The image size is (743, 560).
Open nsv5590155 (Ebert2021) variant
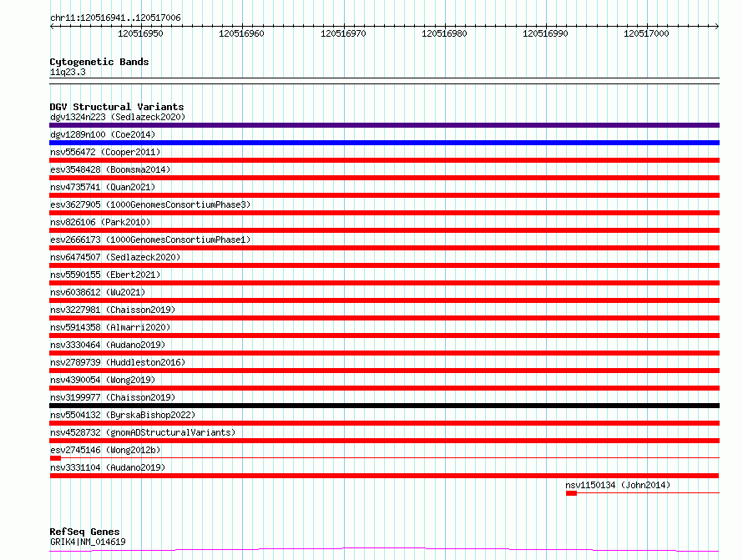tap(105, 275)
